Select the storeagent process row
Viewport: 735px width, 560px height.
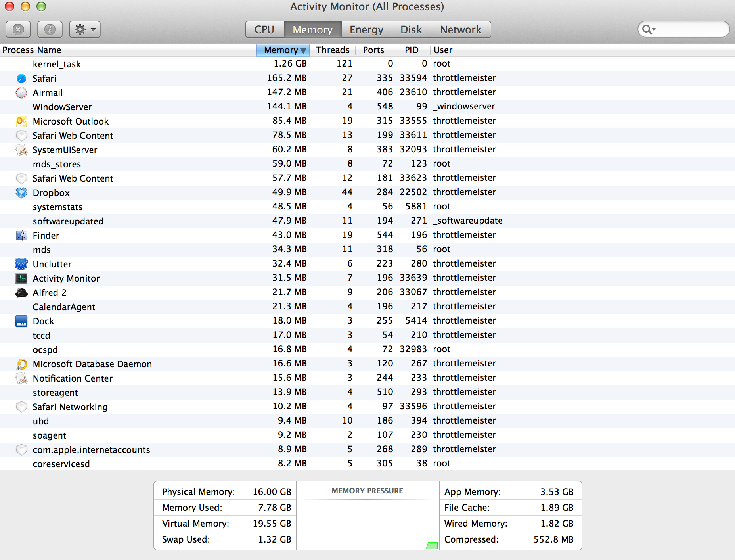click(x=367, y=393)
